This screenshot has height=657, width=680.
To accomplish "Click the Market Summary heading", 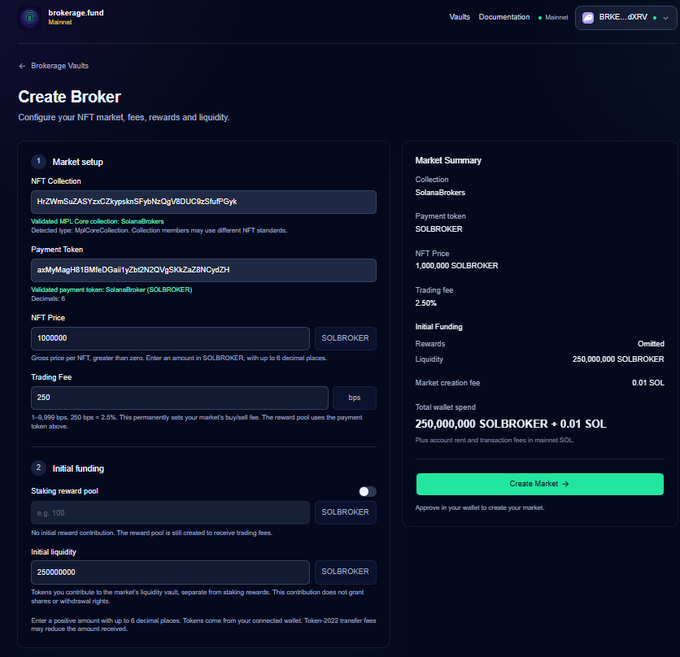I will (448, 160).
